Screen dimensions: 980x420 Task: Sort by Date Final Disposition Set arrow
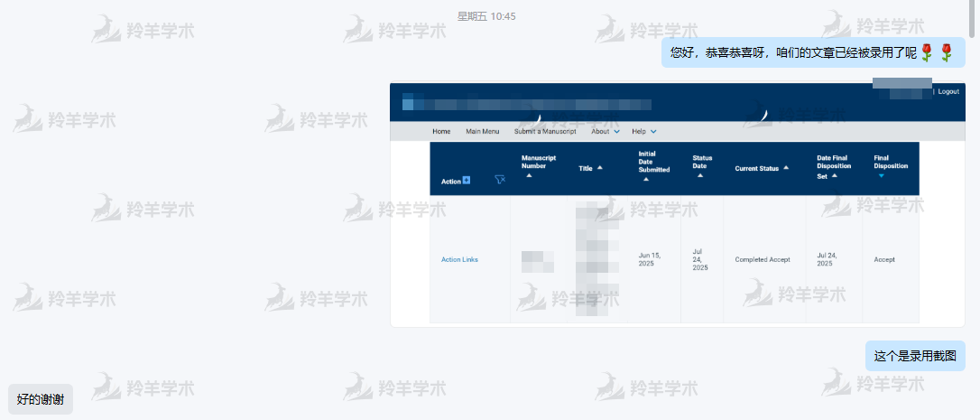[x=835, y=176]
